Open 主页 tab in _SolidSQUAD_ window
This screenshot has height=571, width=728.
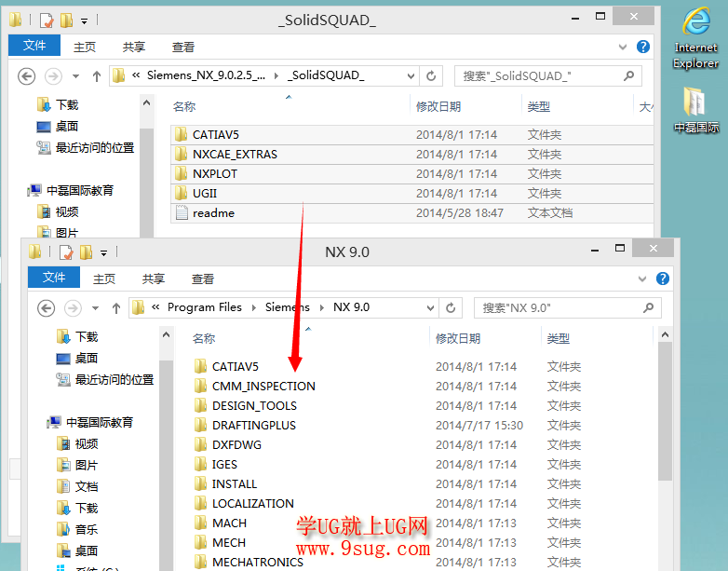coord(85,47)
